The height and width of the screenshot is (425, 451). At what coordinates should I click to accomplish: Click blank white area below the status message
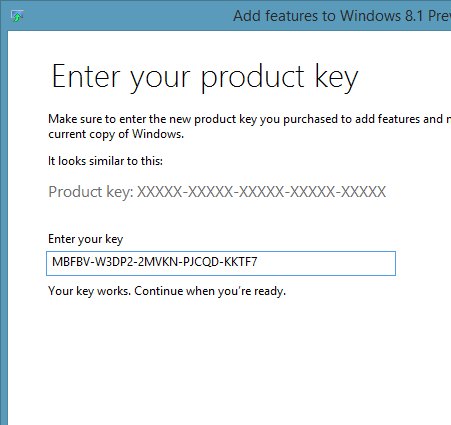[x=220, y=360]
